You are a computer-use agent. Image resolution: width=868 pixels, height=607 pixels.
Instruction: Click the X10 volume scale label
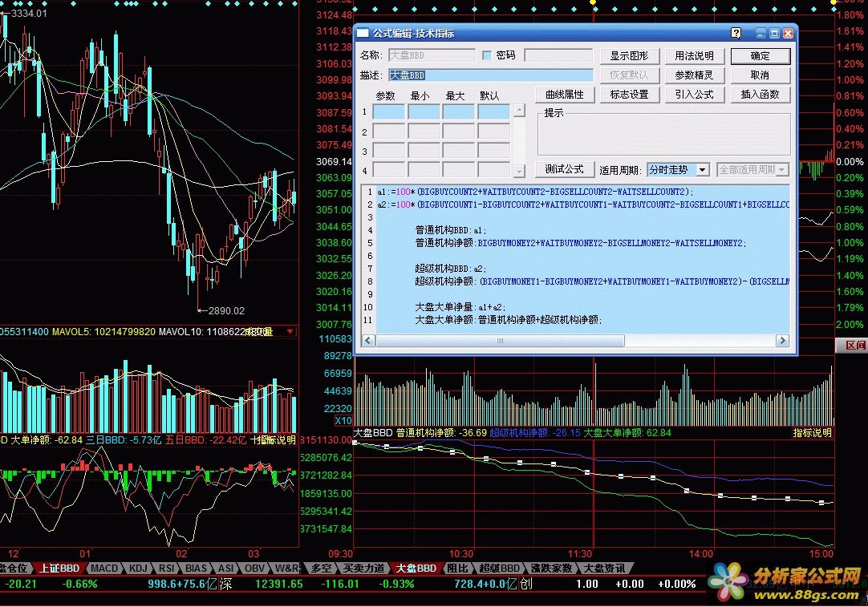(x=343, y=420)
